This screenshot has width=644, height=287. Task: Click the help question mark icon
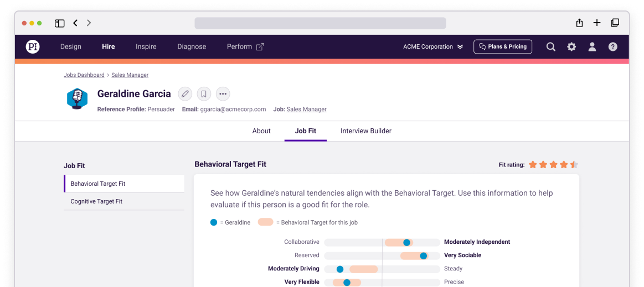pos(613,47)
